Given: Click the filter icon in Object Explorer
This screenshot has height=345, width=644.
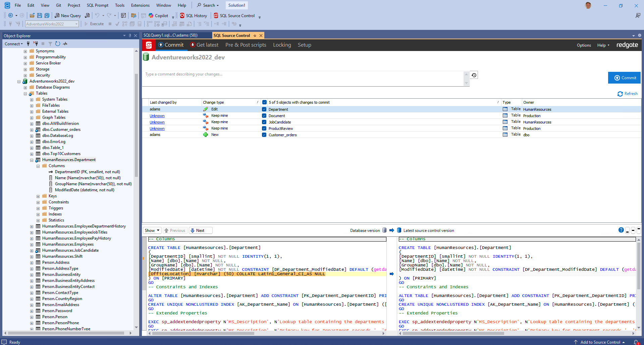Looking at the screenshot, I should click(50, 44).
